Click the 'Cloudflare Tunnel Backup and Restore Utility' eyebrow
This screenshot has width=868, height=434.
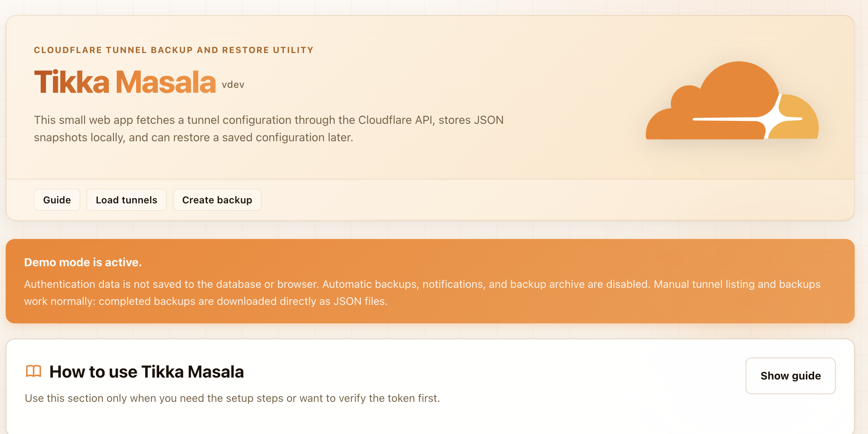(x=174, y=50)
